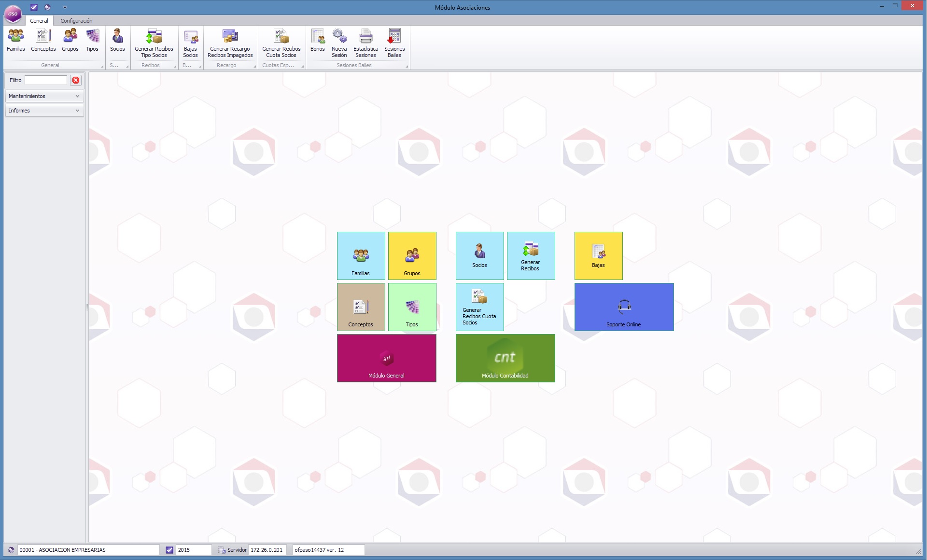Close the Módulo Asociaciones window
The height and width of the screenshot is (560, 927).
pos(912,6)
